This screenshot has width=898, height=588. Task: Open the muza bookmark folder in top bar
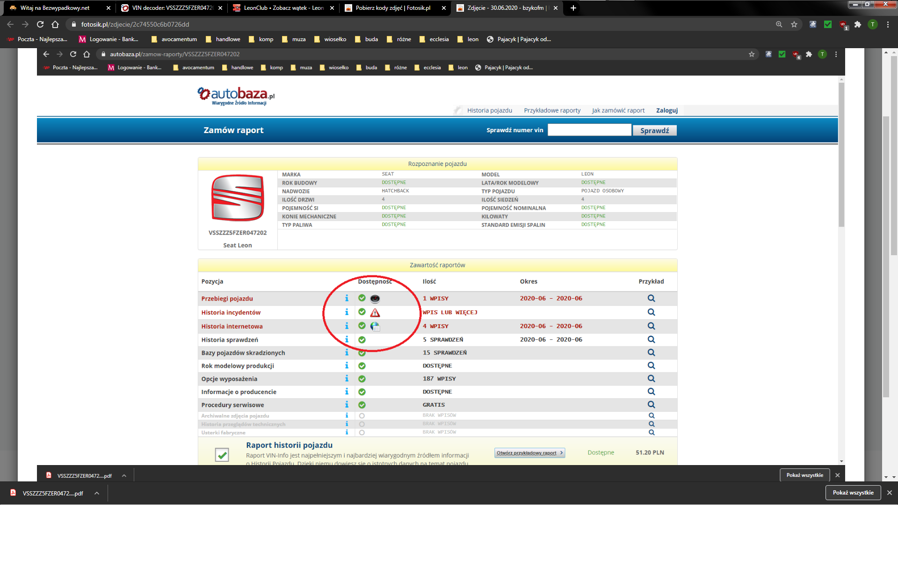[294, 39]
